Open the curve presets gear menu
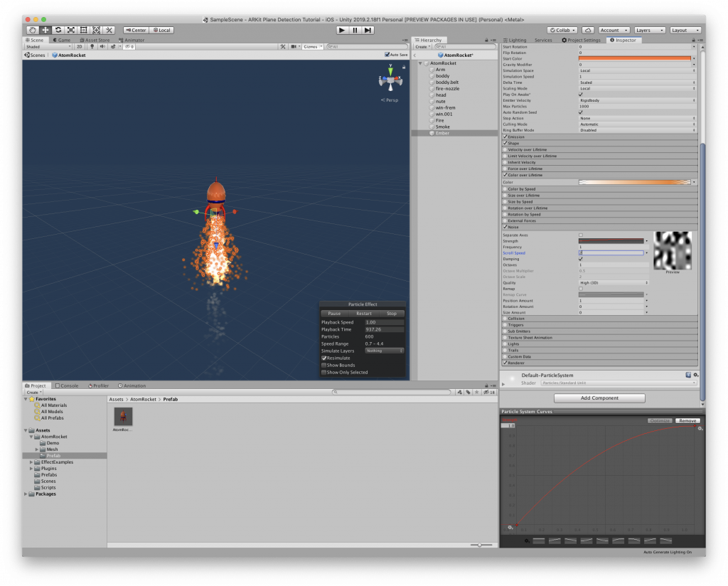Image resolution: width=728 pixels, height=586 pixels. [x=527, y=540]
